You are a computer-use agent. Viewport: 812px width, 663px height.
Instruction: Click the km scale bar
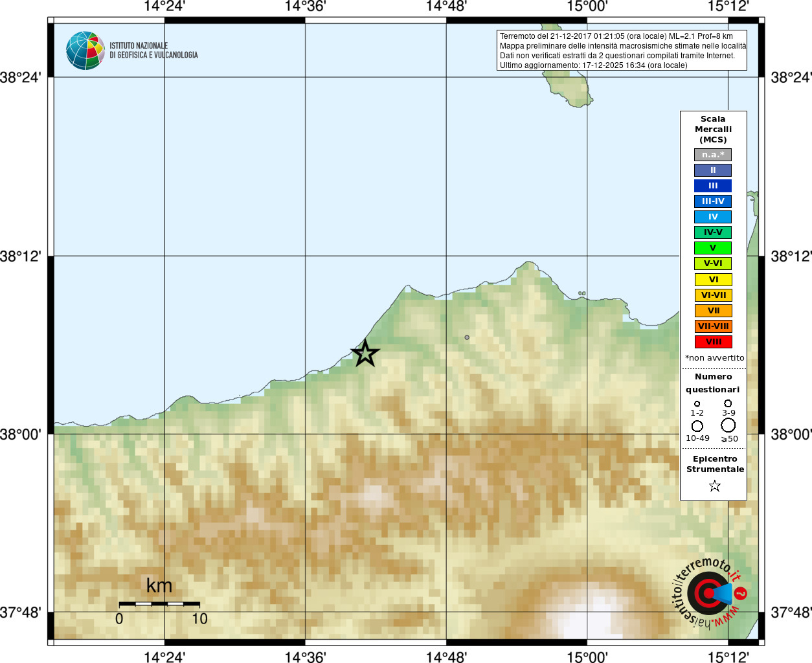(x=159, y=603)
